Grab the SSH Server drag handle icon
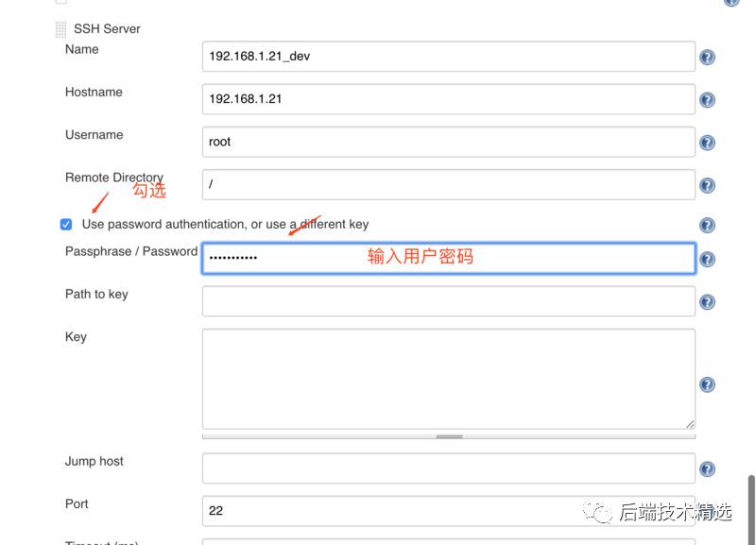The width and height of the screenshot is (756, 545). tap(60, 29)
